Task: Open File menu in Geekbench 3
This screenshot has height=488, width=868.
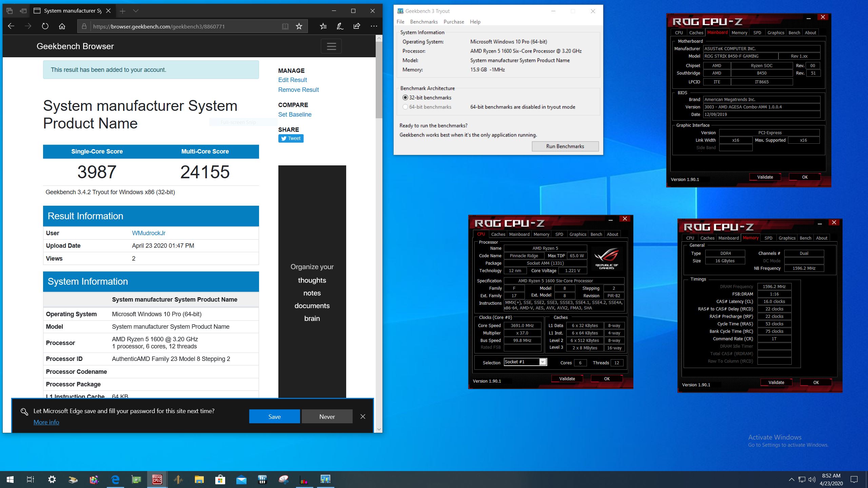Action: (400, 22)
